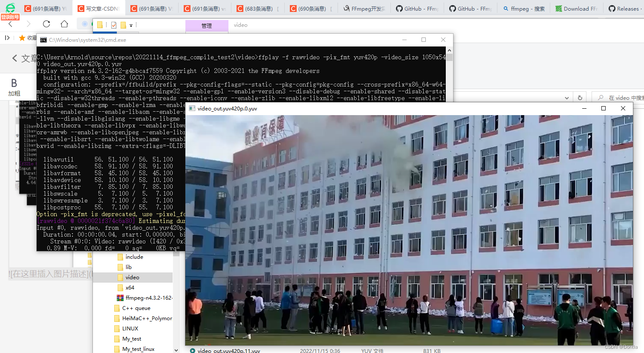Close the ffplay video_out.yuv420p.0.yuv window
This screenshot has height=353, width=644.
(x=623, y=108)
